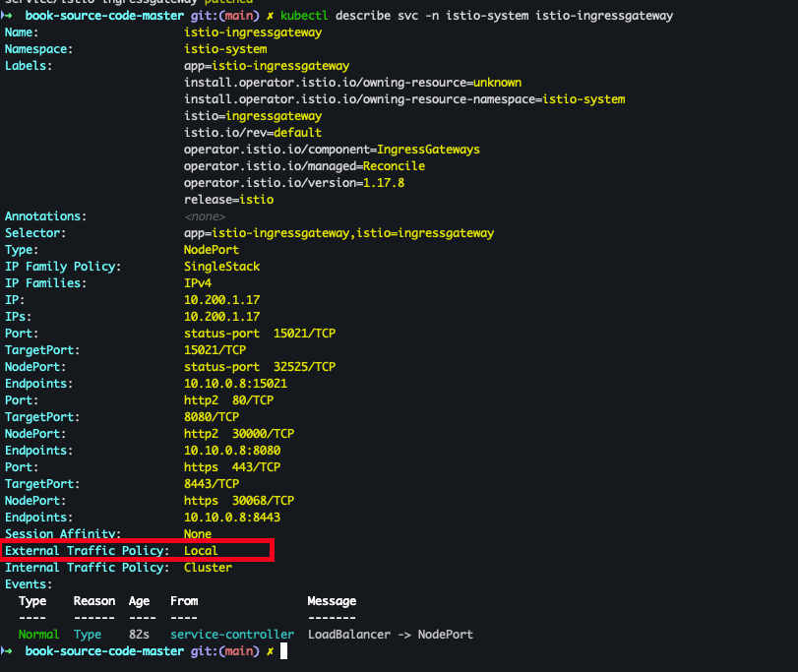Screen dimensions: 798x672
Task: Click the owning-resource=unknown label
Action: point(352,83)
